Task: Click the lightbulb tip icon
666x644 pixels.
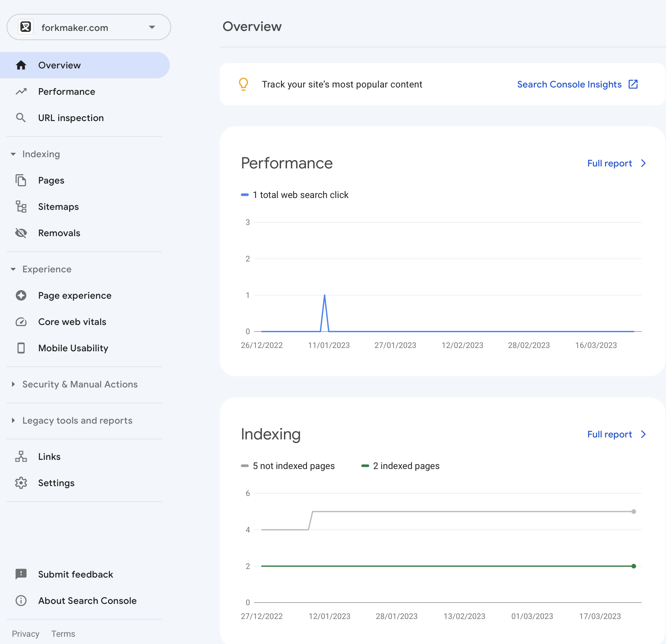Action: pyautogui.click(x=243, y=84)
